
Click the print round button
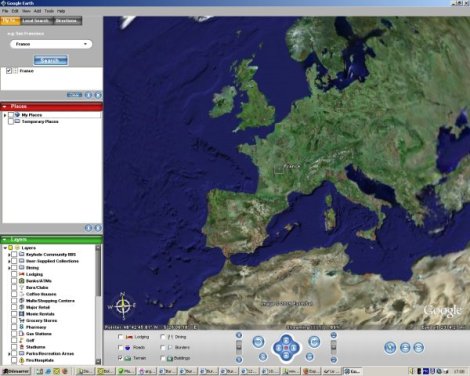[x=405, y=348]
